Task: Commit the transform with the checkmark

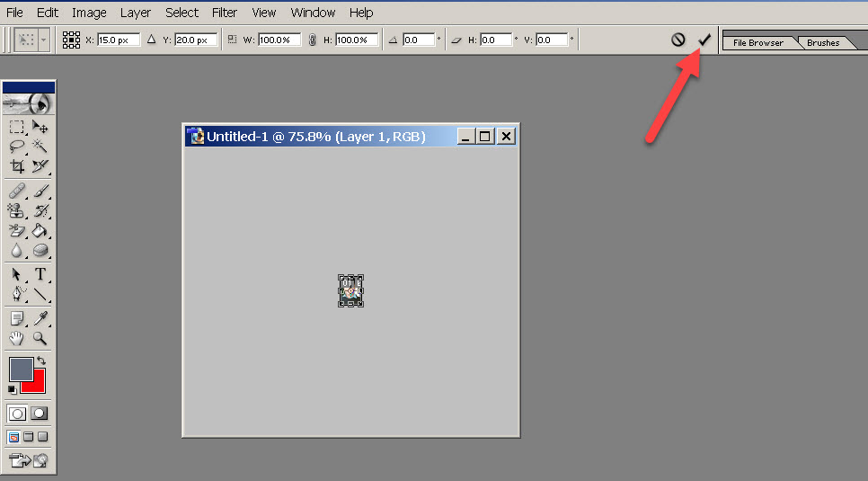Action: point(704,40)
